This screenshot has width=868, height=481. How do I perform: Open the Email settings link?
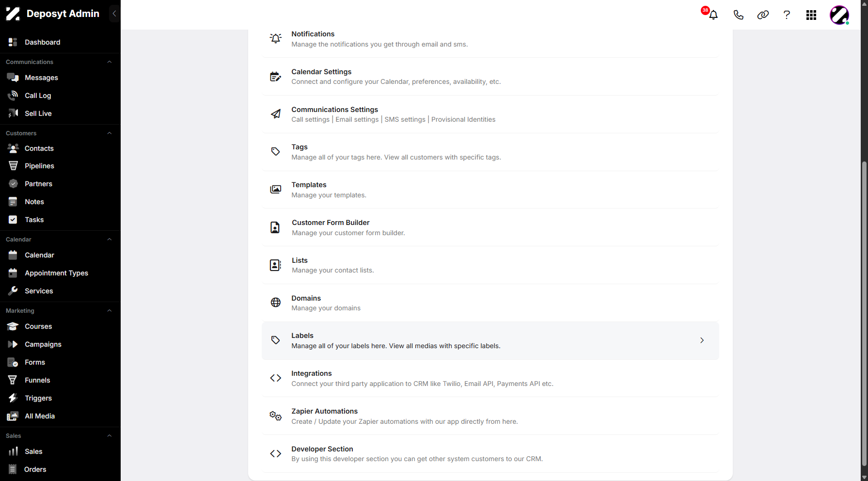tap(357, 119)
